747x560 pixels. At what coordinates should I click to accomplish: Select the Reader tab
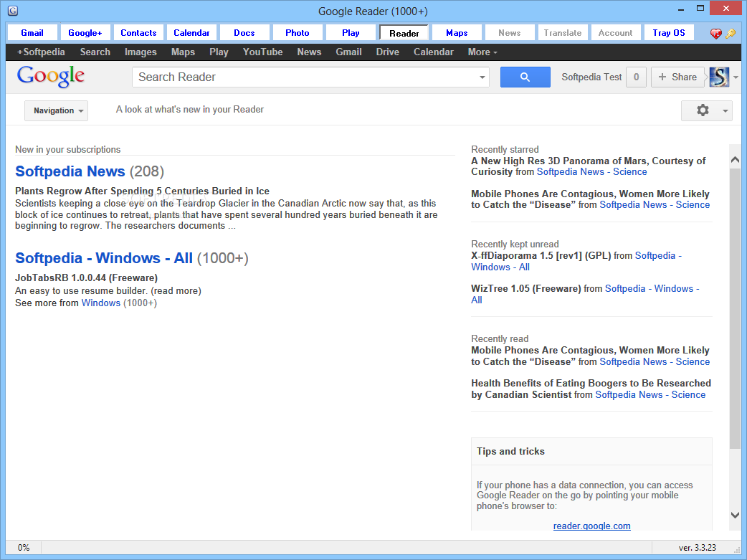pos(404,33)
